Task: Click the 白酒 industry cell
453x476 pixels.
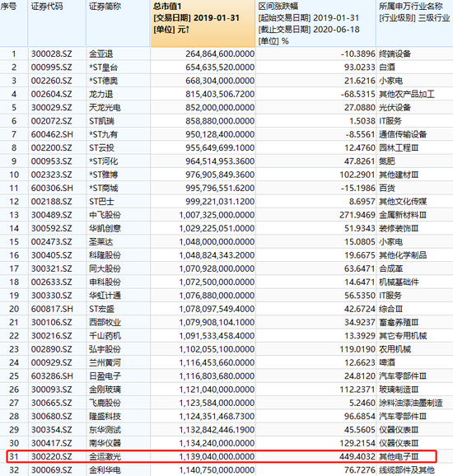Action: (387, 68)
